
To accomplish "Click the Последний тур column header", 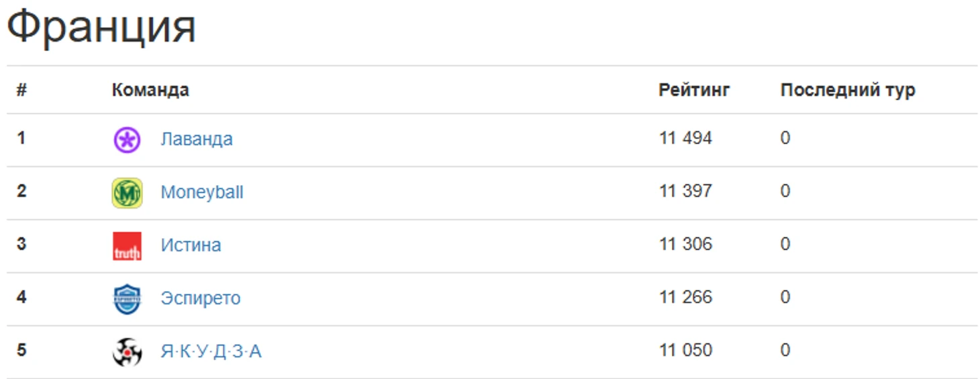I will point(847,90).
